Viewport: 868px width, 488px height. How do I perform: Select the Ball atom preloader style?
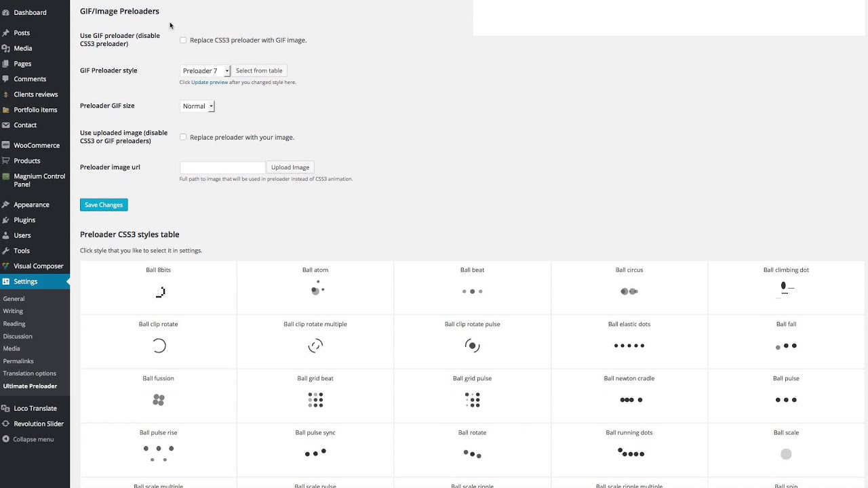(315, 287)
